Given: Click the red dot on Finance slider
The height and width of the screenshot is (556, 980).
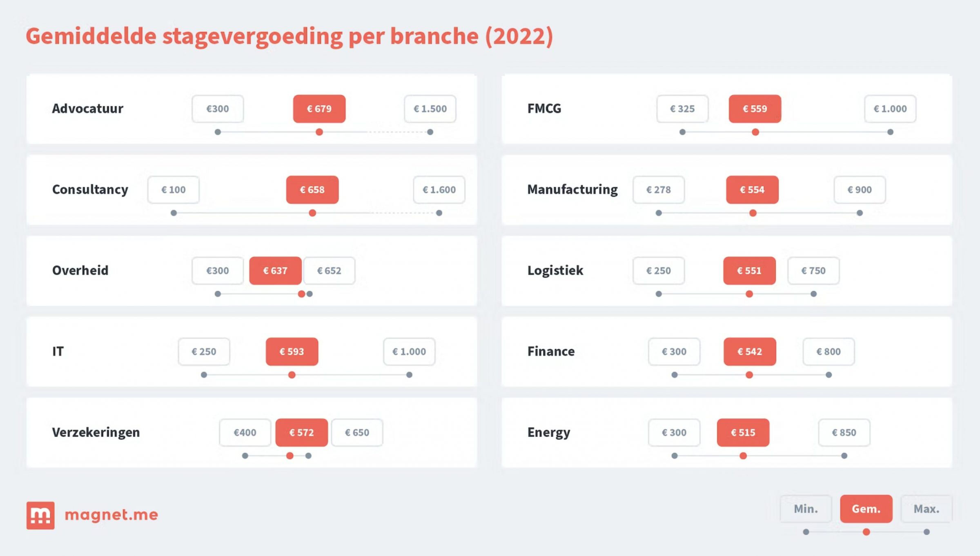Looking at the screenshot, I should pos(749,375).
